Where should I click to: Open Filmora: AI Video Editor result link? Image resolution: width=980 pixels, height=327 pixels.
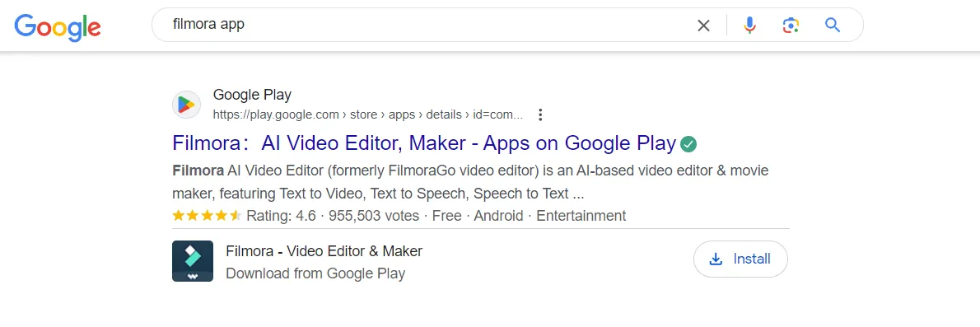pyautogui.click(x=424, y=143)
